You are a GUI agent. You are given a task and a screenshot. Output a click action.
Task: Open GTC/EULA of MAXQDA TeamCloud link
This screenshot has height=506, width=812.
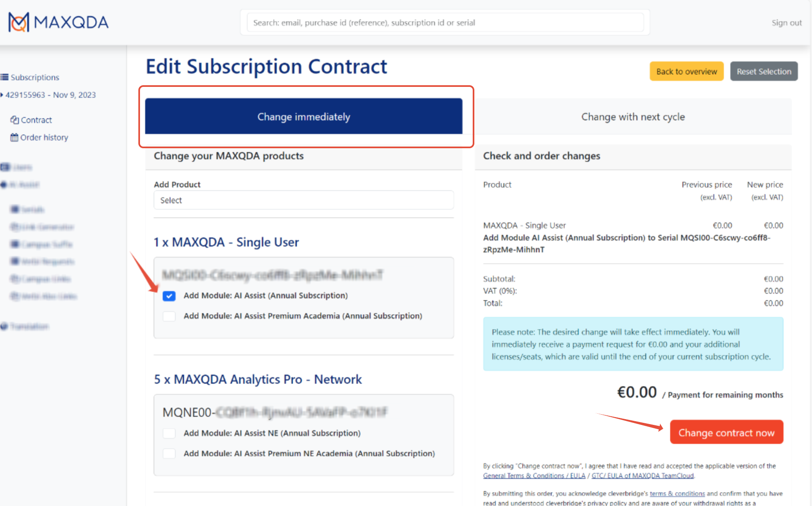click(642, 476)
